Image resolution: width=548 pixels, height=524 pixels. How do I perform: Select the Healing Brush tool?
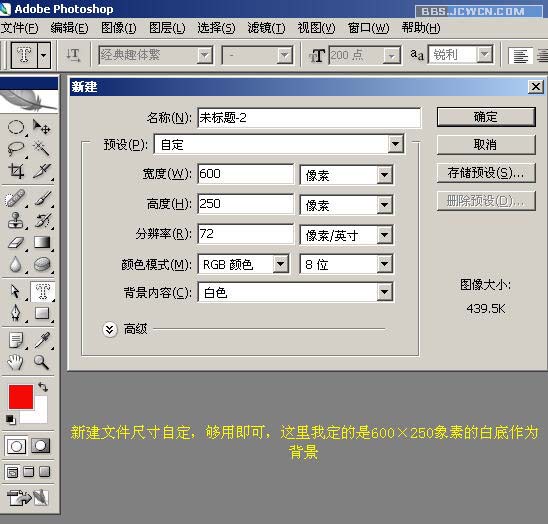coord(16,199)
